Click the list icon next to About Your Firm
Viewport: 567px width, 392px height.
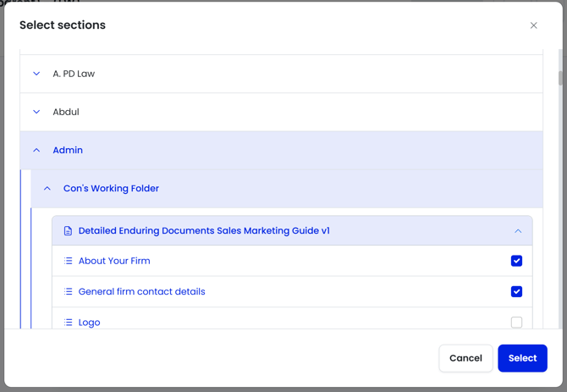(x=68, y=261)
